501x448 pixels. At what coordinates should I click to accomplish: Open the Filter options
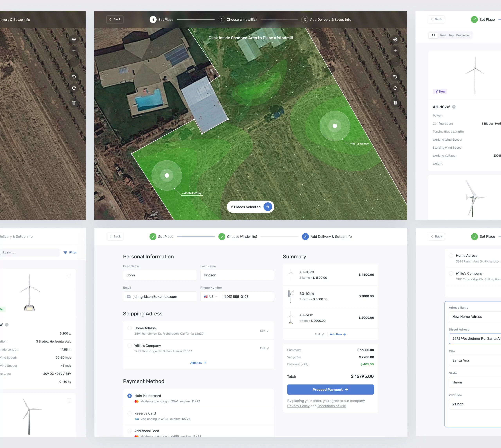[x=70, y=252]
